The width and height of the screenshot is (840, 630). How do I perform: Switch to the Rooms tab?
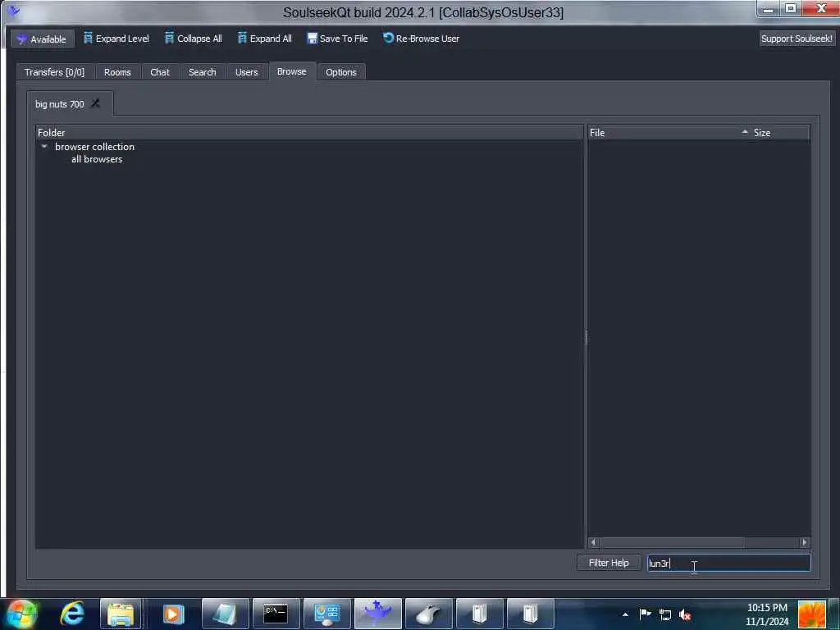(x=117, y=72)
